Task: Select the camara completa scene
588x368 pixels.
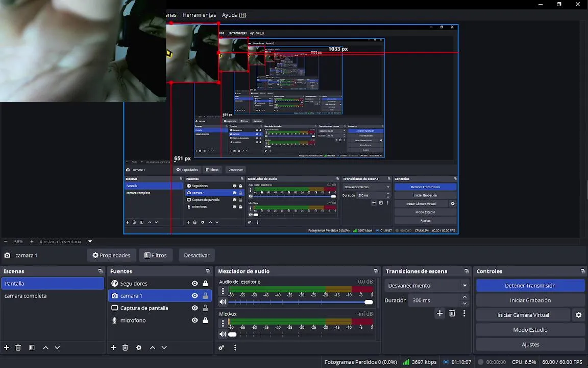Action: (53, 296)
